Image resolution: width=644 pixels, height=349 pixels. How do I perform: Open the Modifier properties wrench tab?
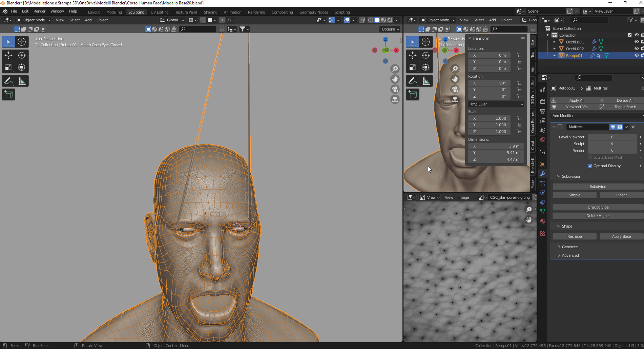coord(543,174)
